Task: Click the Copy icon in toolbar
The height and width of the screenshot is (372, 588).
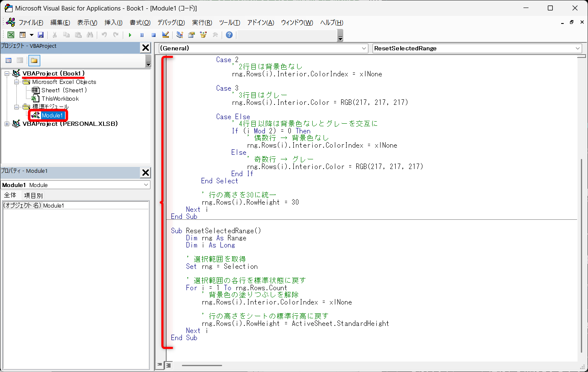Action: [66, 35]
